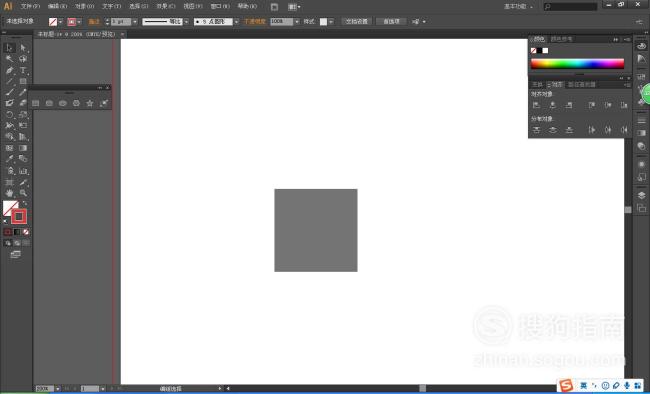Click the orange 不透明度 opacity link
The height and width of the screenshot is (394, 650).
click(x=255, y=22)
